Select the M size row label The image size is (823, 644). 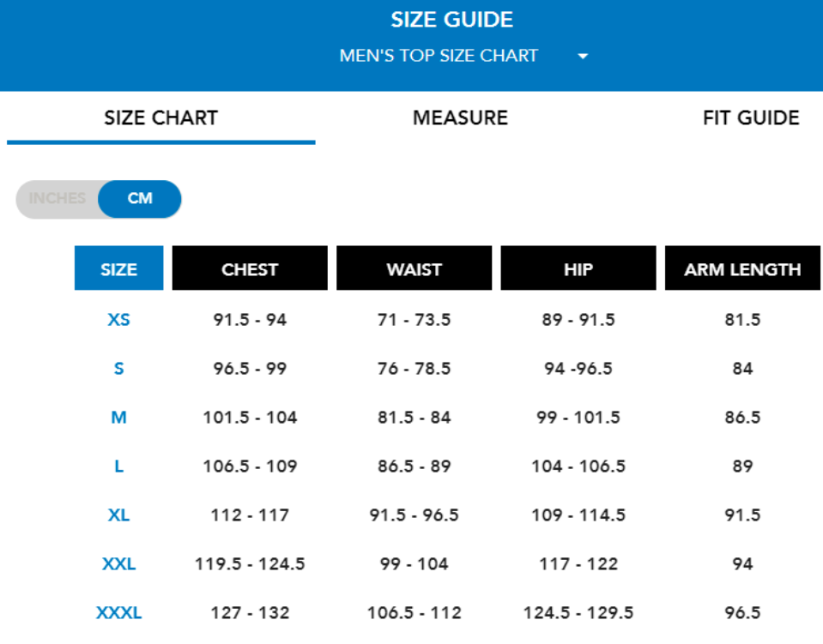[118, 418]
